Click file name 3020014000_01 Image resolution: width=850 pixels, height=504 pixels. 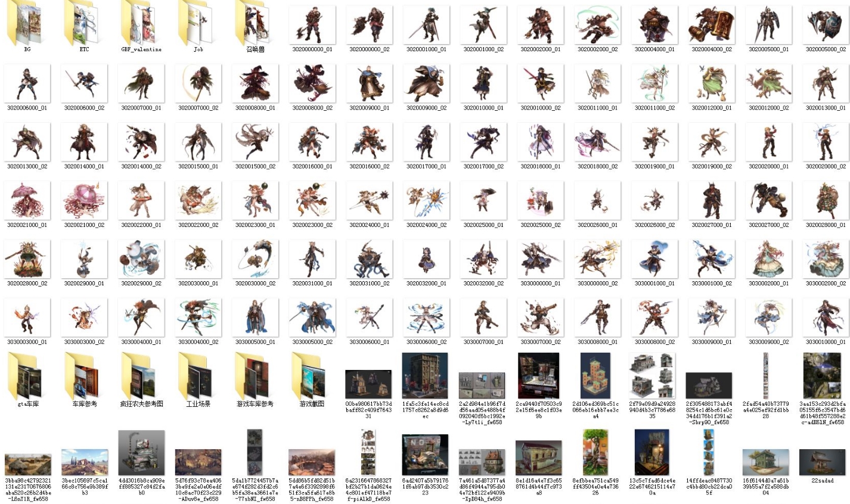(84, 166)
